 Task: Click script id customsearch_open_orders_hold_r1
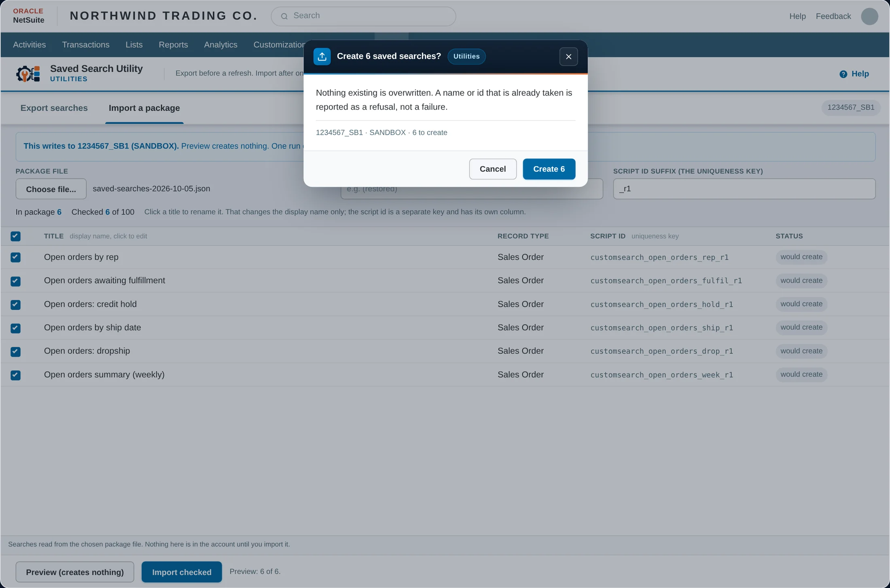[x=661, y=305]
